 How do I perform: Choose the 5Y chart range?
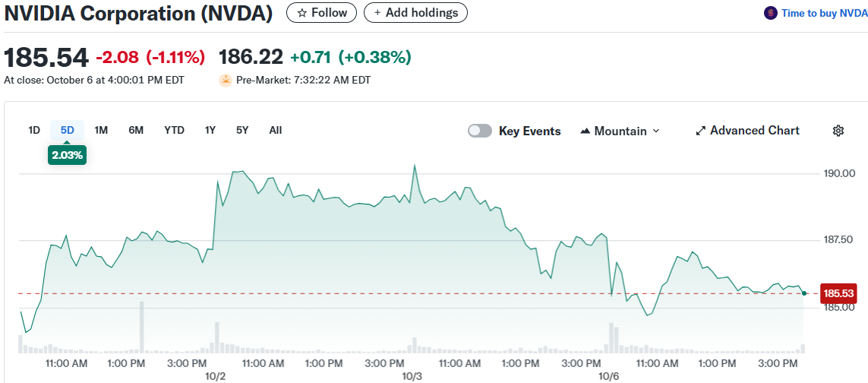click(242, 130)
